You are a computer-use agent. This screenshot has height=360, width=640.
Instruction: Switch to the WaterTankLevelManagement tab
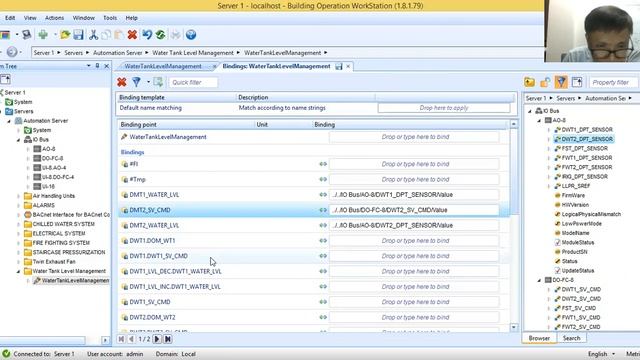pos(163,66)
